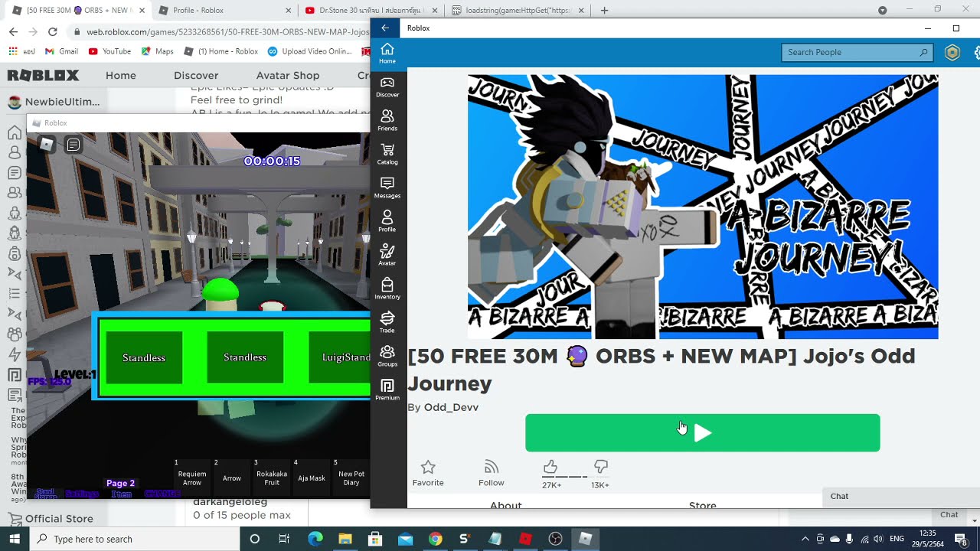Image resolution: width=980 pixels, height=551 pixels.
Task: Open Discover in Roblox app sidebar
Action: (387, 87)
